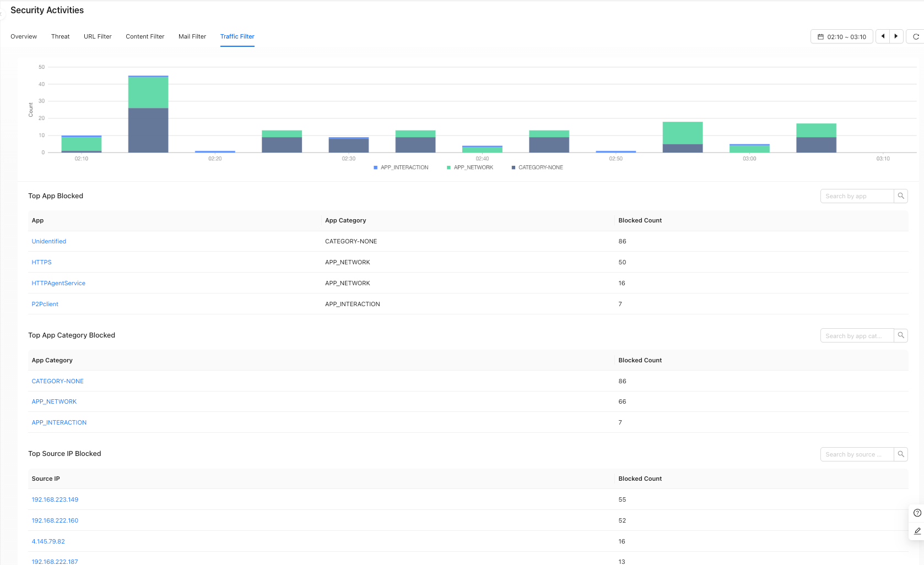
Task: Open the CATEGORY-NONE category link
Action: [58, 381]
